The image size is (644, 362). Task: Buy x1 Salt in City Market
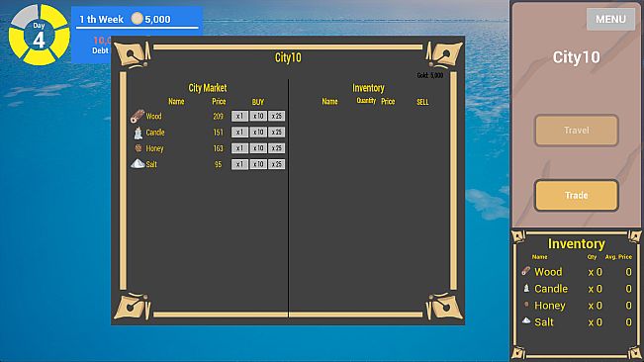239,164
